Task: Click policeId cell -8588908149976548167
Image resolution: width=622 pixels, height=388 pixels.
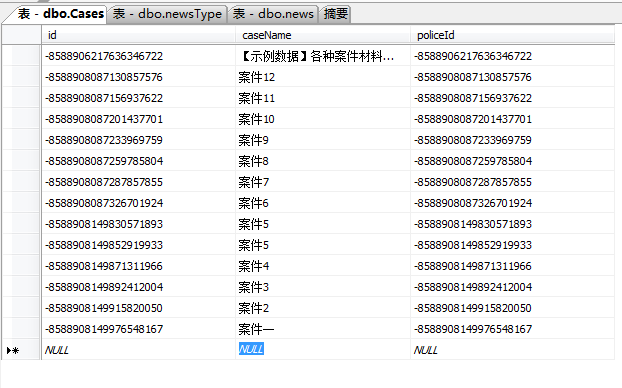Action: [513, 329]
